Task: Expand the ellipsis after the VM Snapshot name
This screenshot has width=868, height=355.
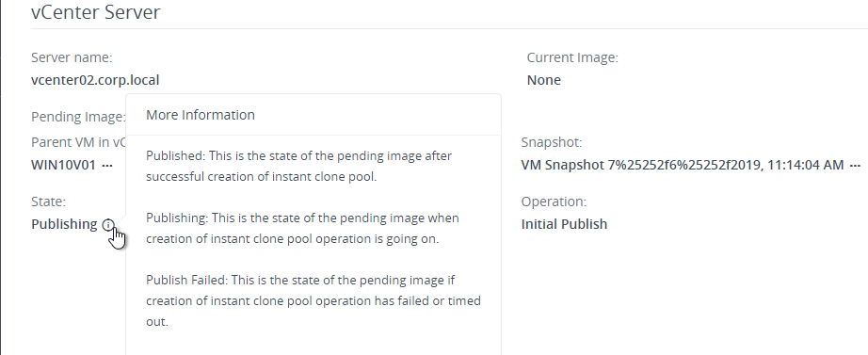Action: coord(855,165)
